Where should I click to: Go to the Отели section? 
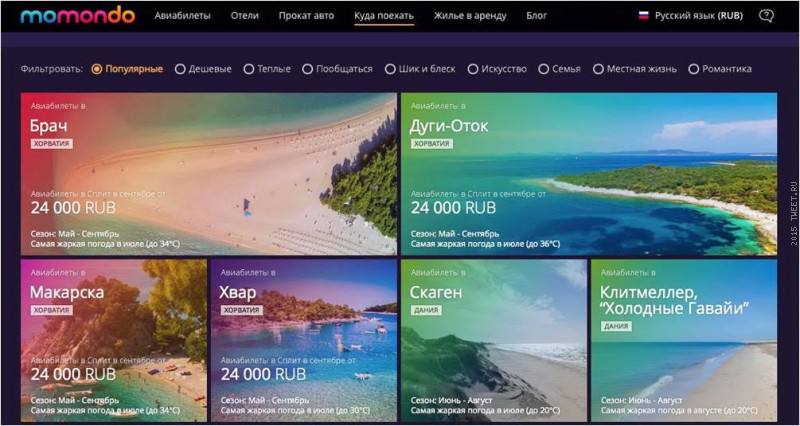(x=244, y=16)
